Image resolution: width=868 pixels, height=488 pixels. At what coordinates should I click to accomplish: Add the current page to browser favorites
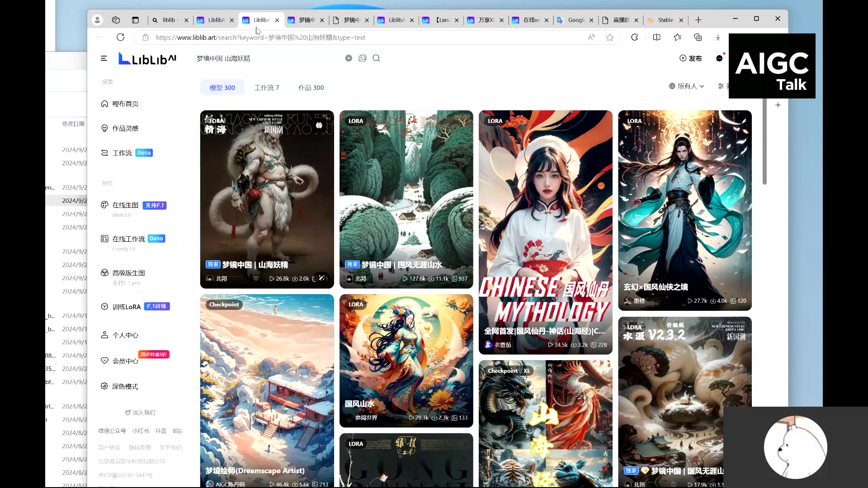(x=609, y=38)
